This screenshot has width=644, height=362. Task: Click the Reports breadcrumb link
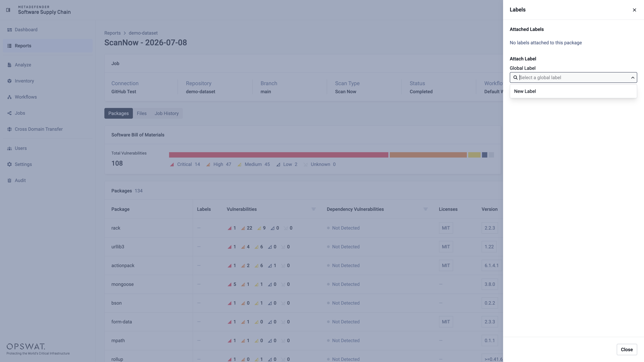pos(112,33)
